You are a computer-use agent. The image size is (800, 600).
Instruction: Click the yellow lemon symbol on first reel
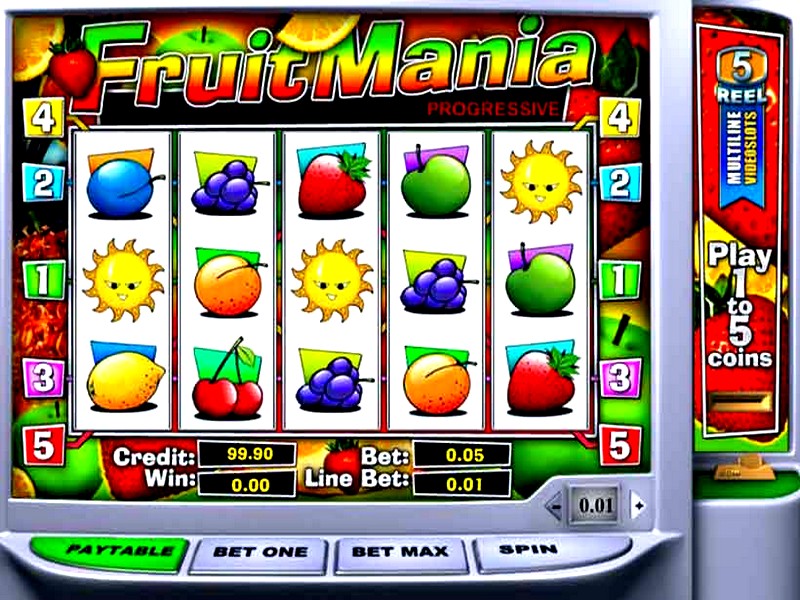[x=124, y=378]
